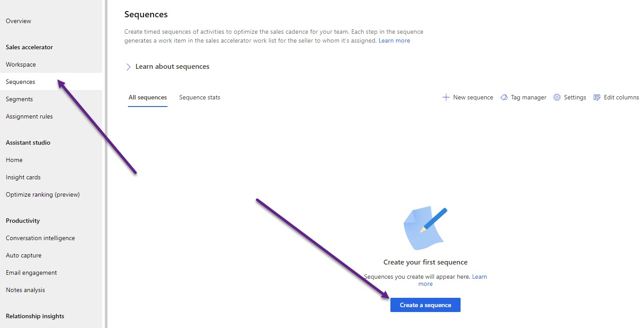Click the Edit columns icon
The width and height of the screenshot is (644, 328).
pos(597,97)
